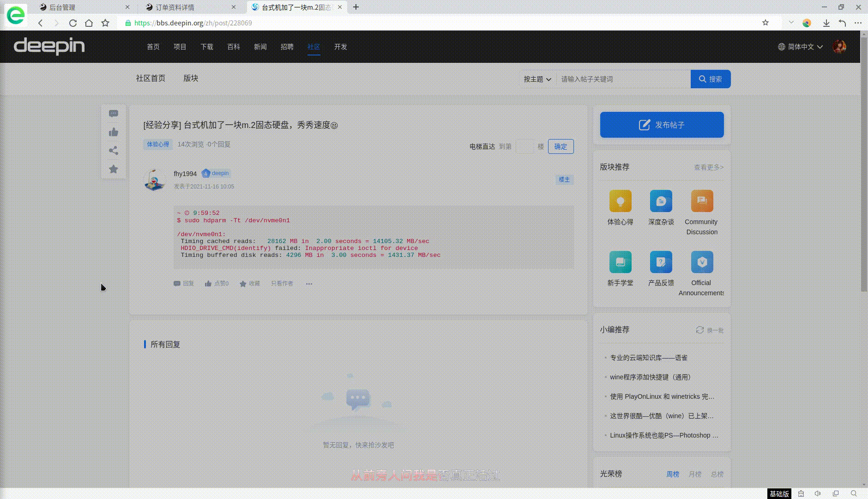Open the 体验心得 forum section icon
868x499 pixels.
[620, 202]
